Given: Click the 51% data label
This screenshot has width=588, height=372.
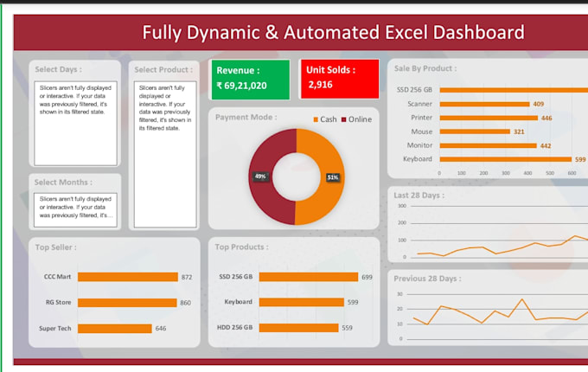Looking at the screenshot, I should pos(333,177).
